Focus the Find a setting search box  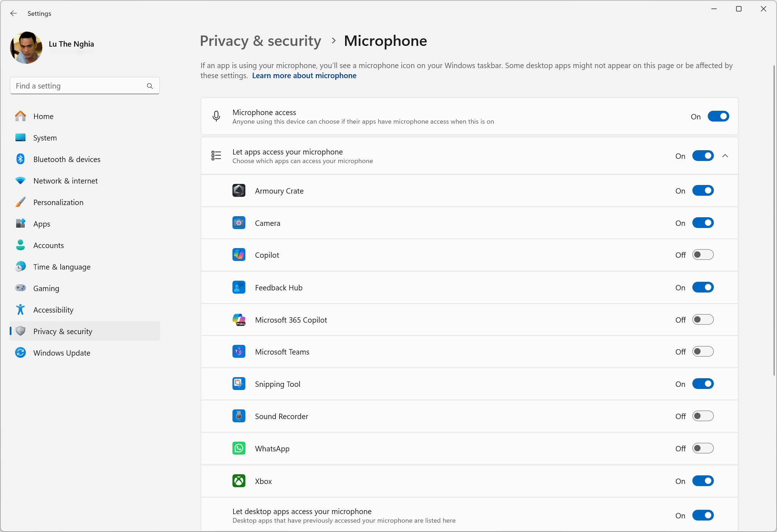click(85, 86)
